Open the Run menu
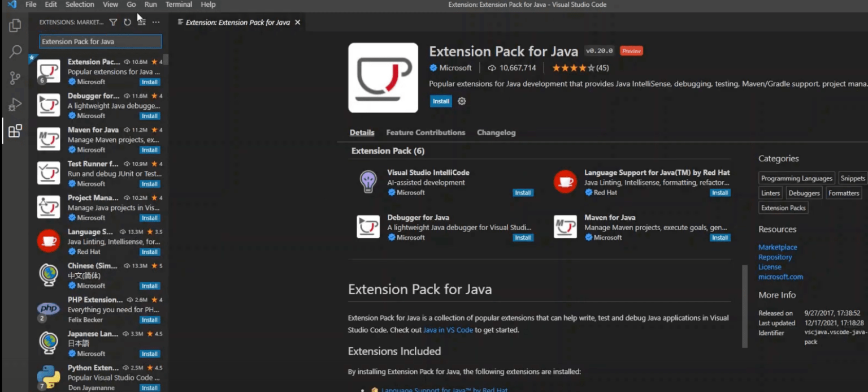 (150, 5)
